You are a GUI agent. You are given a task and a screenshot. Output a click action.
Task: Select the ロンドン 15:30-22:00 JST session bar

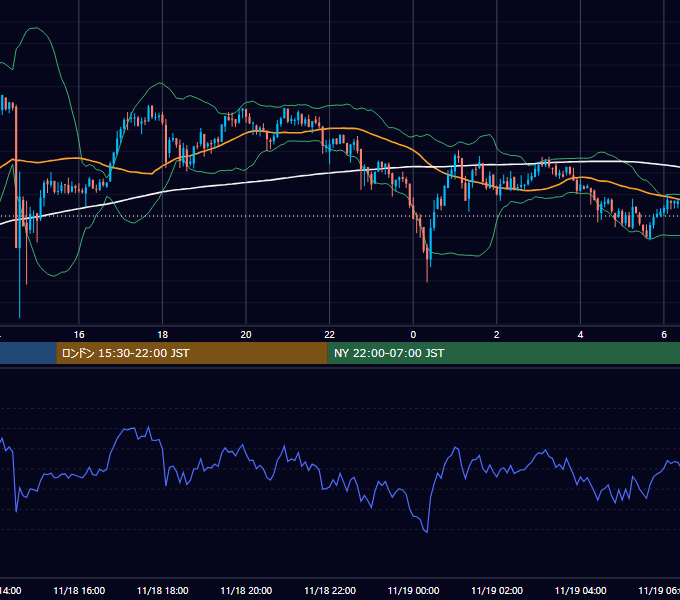[x=192, y=353]
